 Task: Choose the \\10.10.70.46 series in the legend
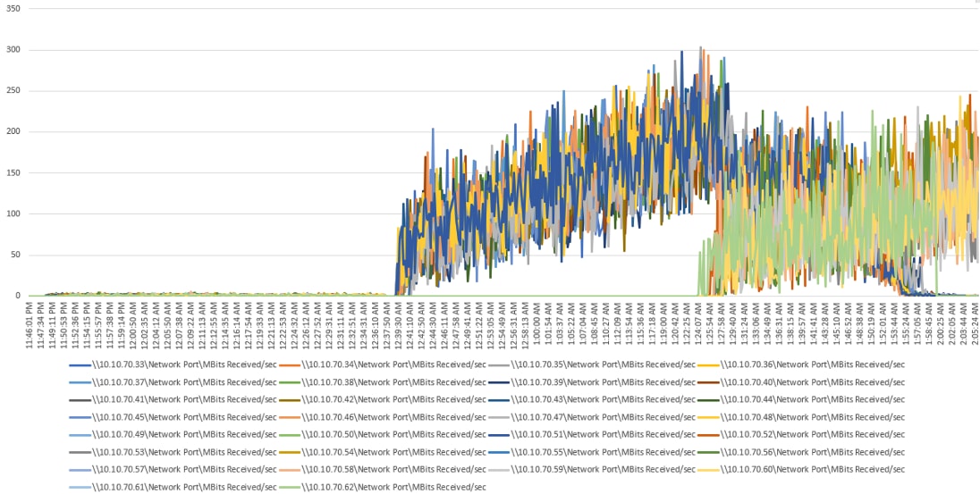click(x=382, y=416)
